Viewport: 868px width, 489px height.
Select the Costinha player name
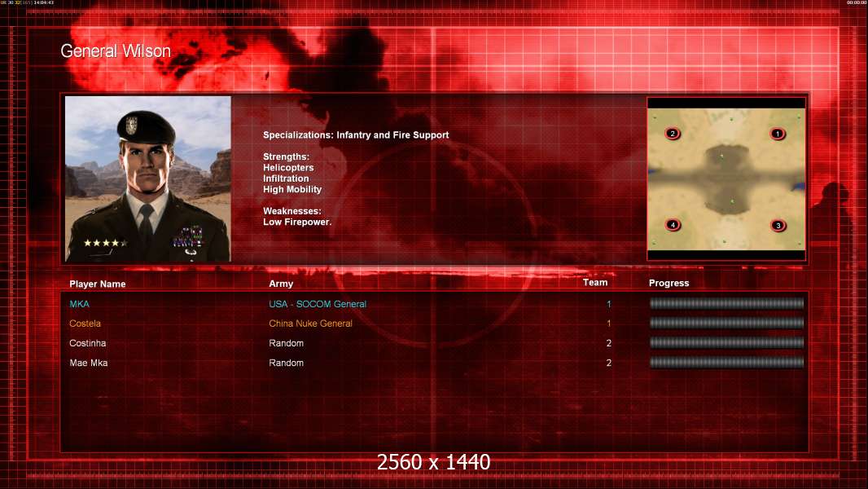87,343
